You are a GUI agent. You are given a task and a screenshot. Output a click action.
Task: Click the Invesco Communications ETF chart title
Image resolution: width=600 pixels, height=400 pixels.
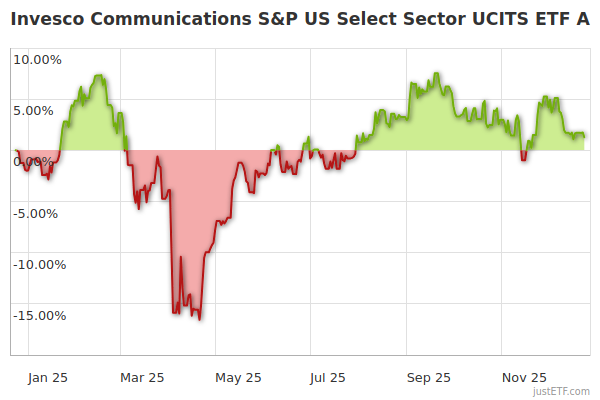pos(300,18)
